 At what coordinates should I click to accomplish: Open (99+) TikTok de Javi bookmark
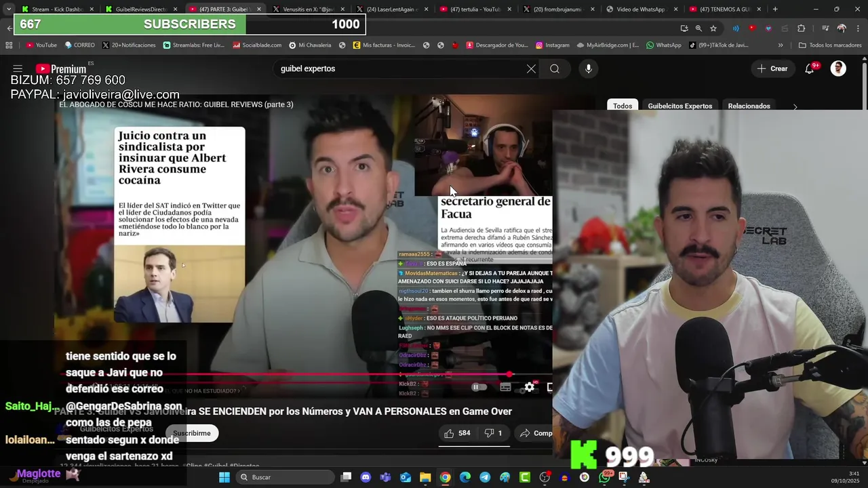[x=718, y=45]
